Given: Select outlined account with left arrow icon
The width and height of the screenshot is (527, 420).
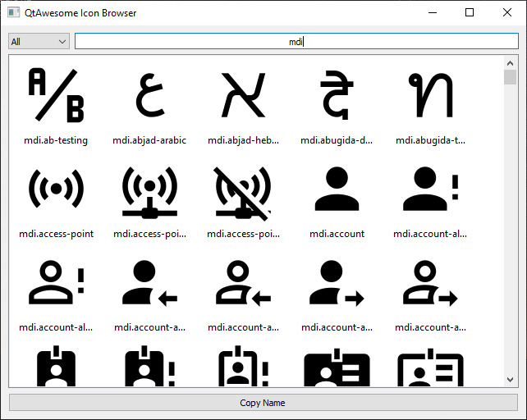Looking at the screenshot, I should pyautogui.click(x=243, y=283).
